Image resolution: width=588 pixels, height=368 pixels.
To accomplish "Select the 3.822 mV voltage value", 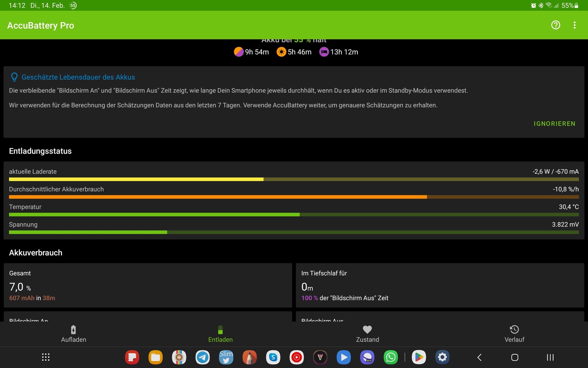I will (x=565, y=224).
